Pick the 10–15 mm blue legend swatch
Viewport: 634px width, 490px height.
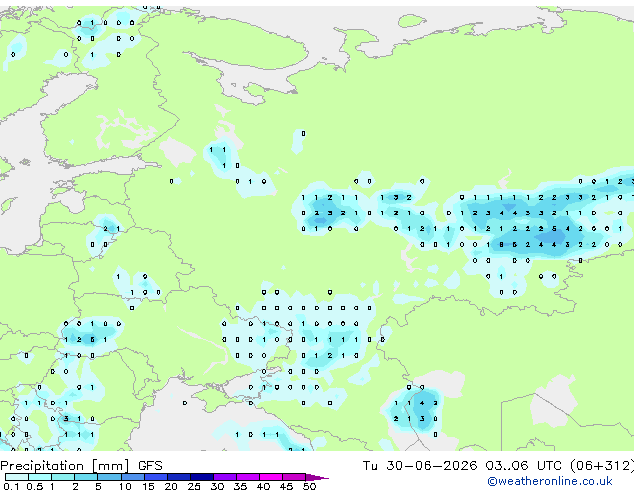132,477
